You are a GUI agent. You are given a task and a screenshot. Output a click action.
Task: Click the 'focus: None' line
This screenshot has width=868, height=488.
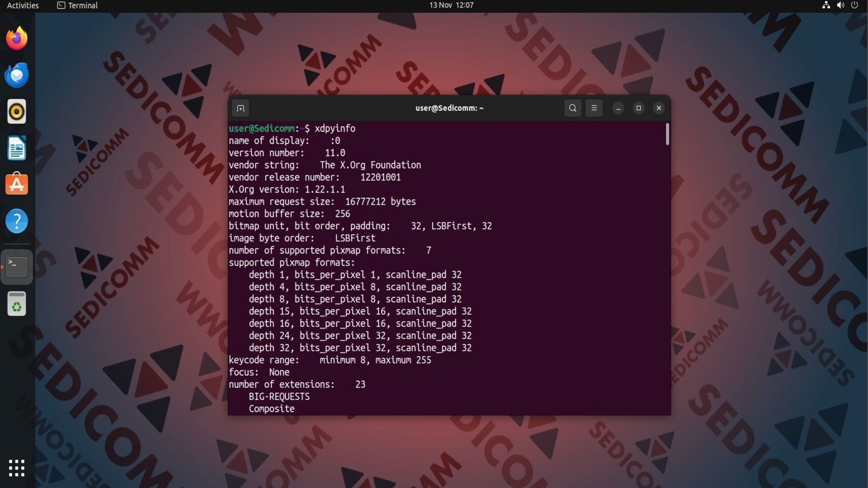tap(259, 372)
